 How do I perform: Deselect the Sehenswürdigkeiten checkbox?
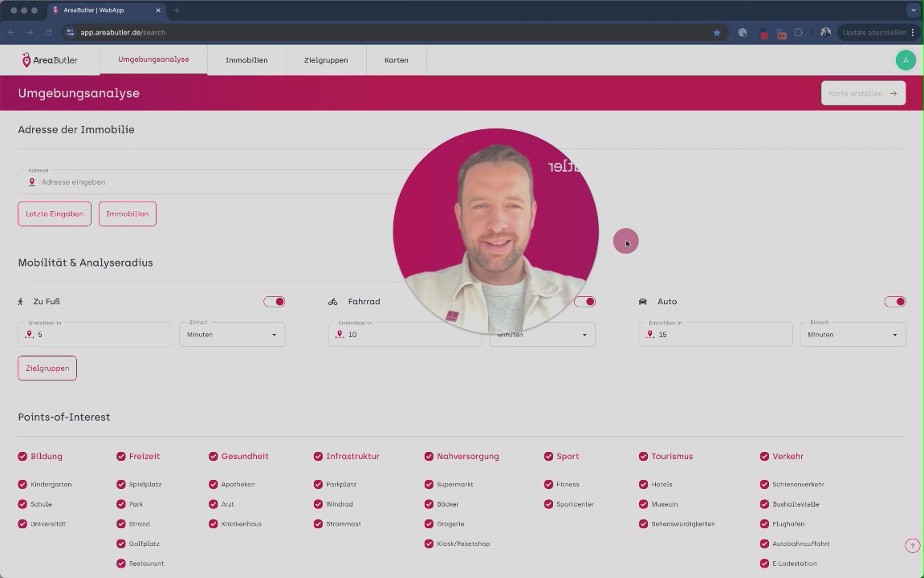(644, 523)
